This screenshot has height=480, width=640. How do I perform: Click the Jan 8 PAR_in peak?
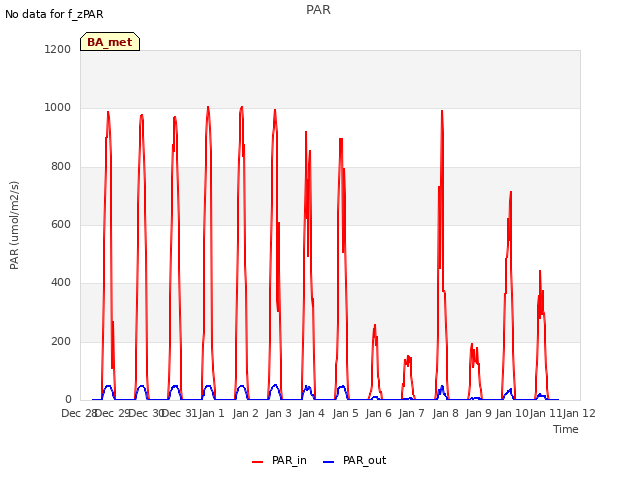coord(442,111)
